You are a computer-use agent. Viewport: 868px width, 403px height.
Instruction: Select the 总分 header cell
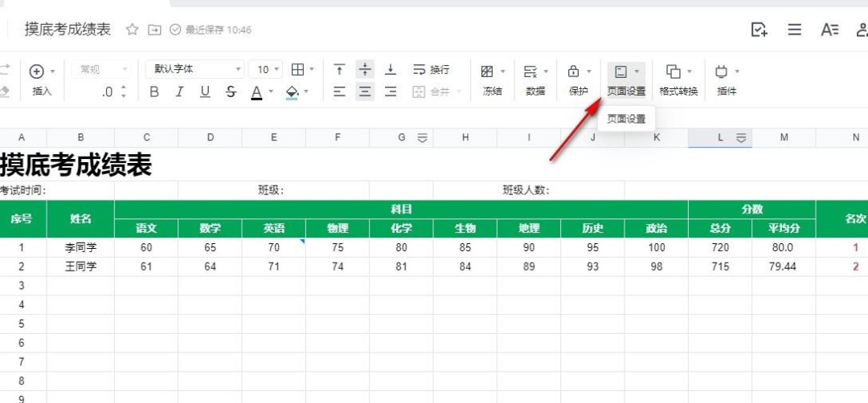coord(720,228)
